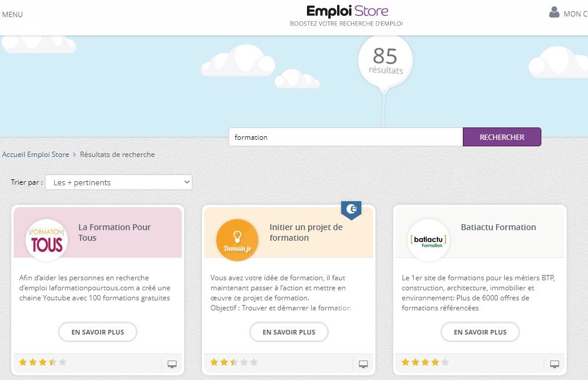Open Batiactu Formation title
The image size is (588, 380).
(x=498, y=227)
